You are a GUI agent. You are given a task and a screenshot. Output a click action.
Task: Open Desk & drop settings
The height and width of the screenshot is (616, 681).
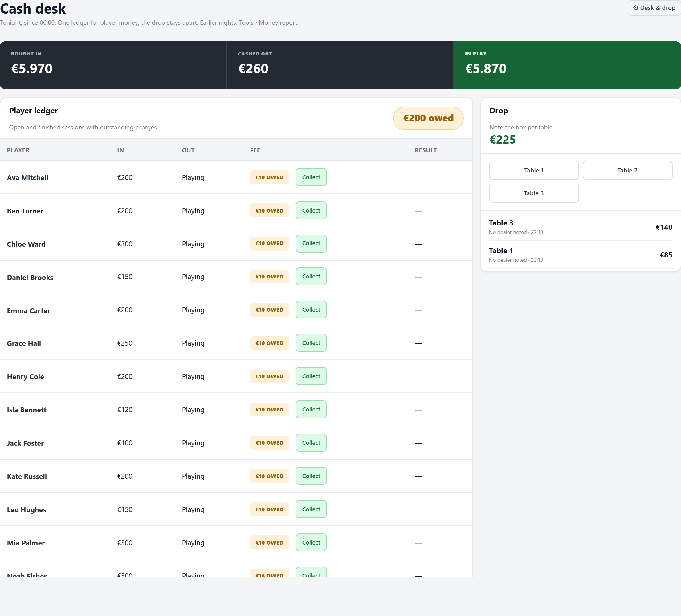point(654,8)
